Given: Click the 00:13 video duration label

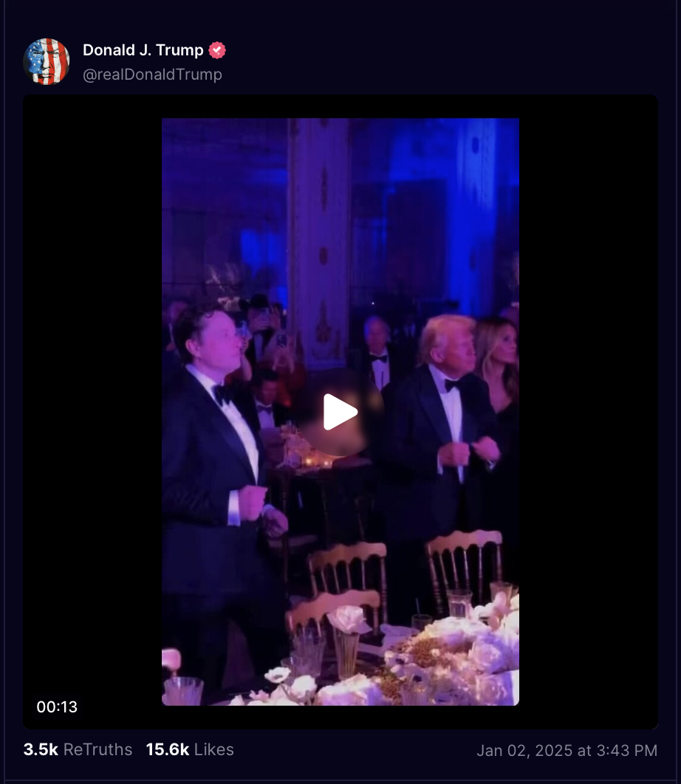Looking at the screenshot, I should [57, 706].
